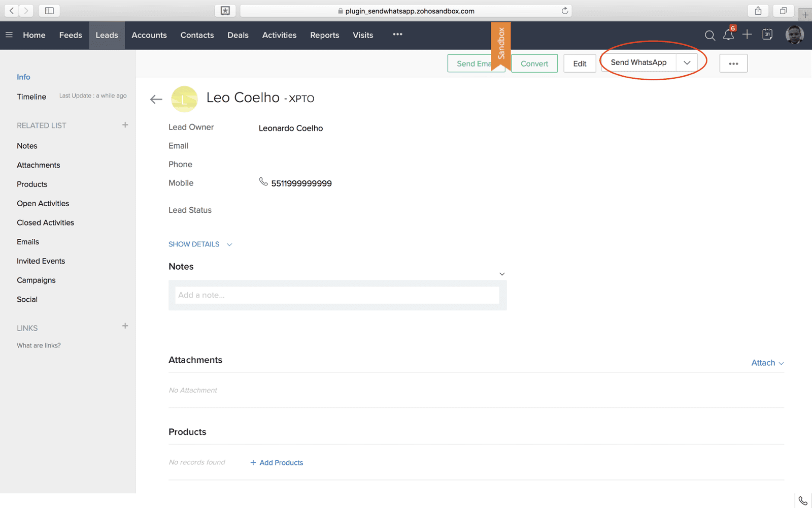Open the hamburger menu icon
The width and height of the screenshot is (812, 508).
[9, 35]
